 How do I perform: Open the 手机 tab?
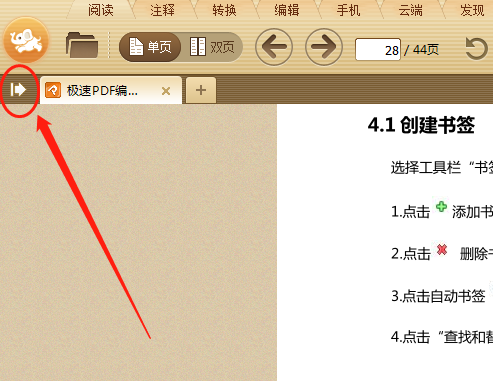(x=348, y=10)
